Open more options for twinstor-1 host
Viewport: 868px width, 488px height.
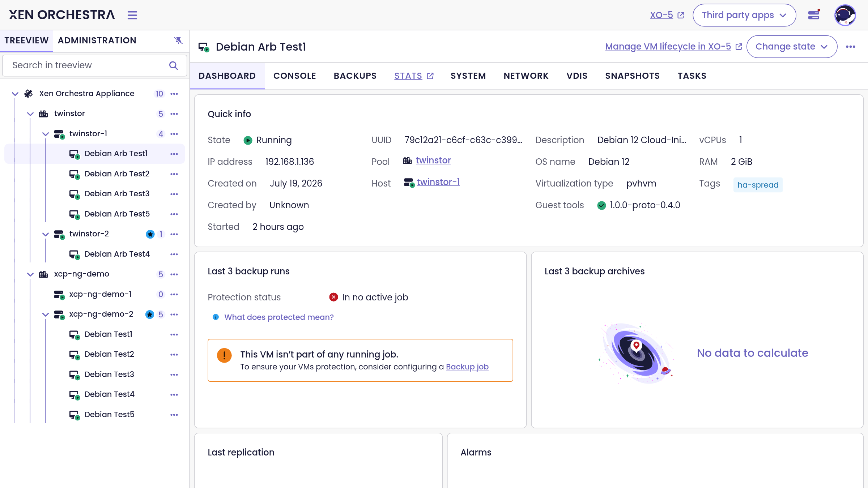coord(174,134)
